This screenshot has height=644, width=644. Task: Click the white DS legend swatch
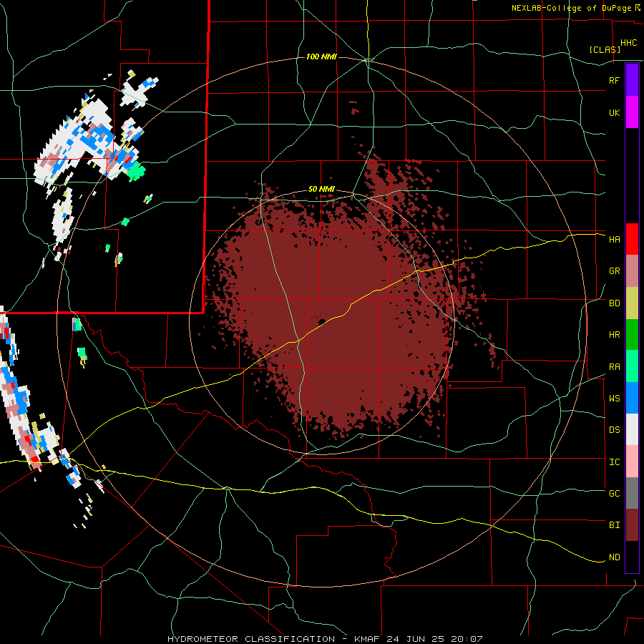[x=632, y=429]
